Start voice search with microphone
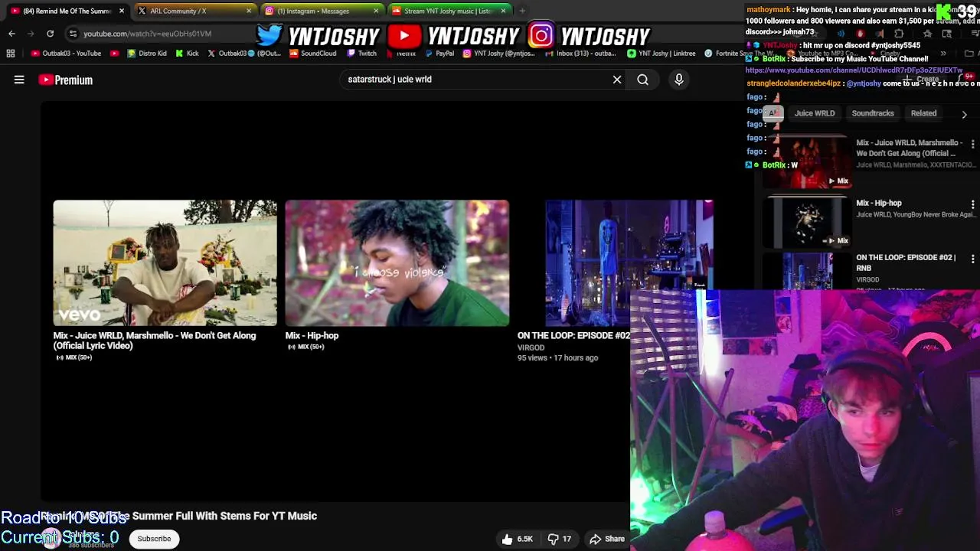Screen dimensions: 980x551 [x=679, y=80]
